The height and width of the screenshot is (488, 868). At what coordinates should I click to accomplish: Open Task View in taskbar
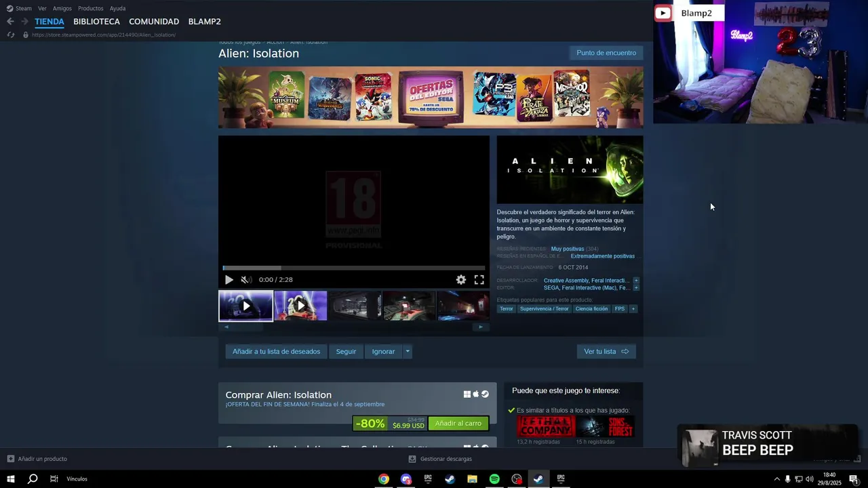(54, 479)
